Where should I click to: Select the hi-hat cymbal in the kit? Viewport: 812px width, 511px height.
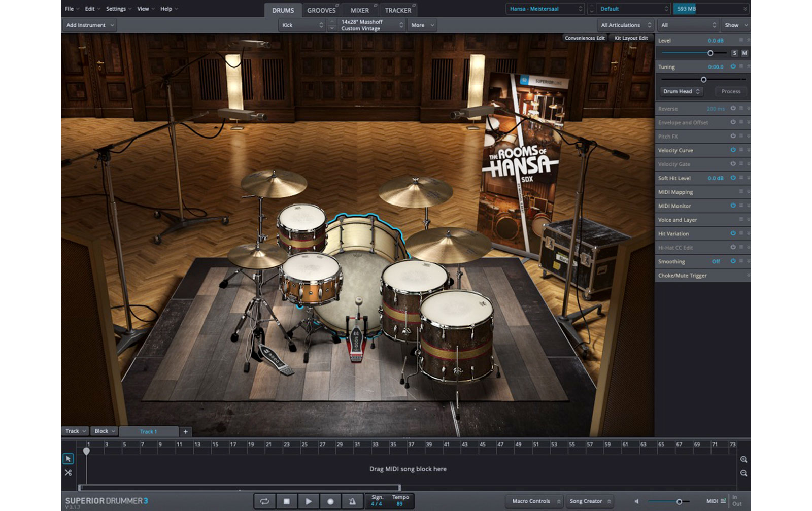tap(257, 256)
